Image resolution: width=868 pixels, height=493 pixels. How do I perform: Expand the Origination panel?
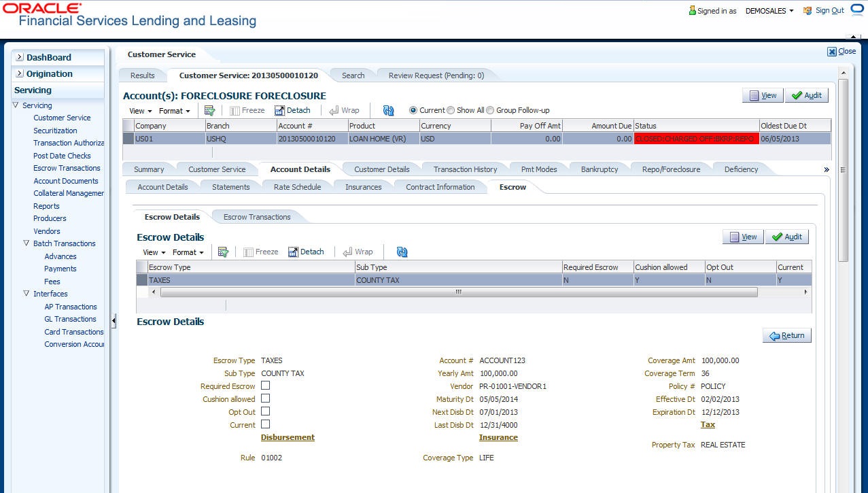20,74
